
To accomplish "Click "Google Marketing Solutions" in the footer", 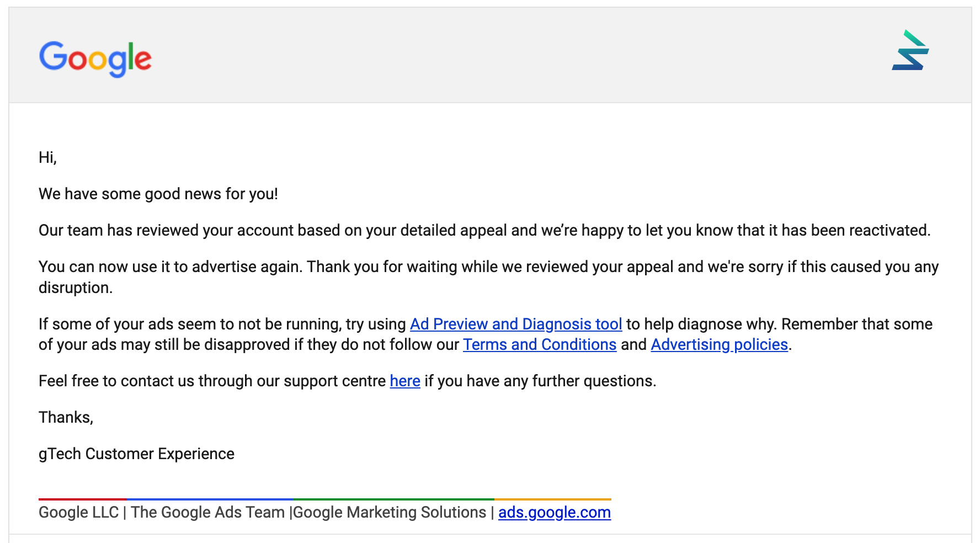I will [390, 512].
